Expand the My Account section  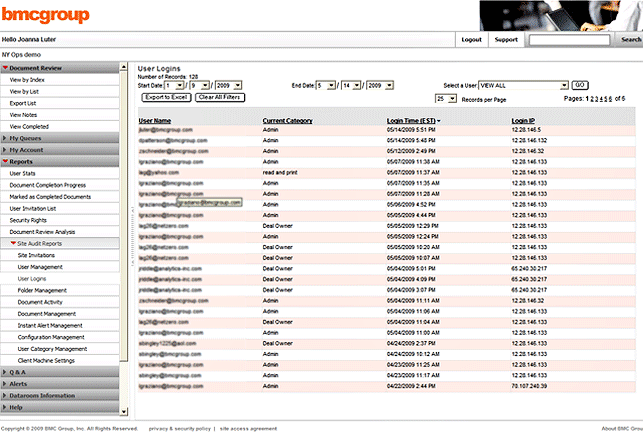[60, 150]
